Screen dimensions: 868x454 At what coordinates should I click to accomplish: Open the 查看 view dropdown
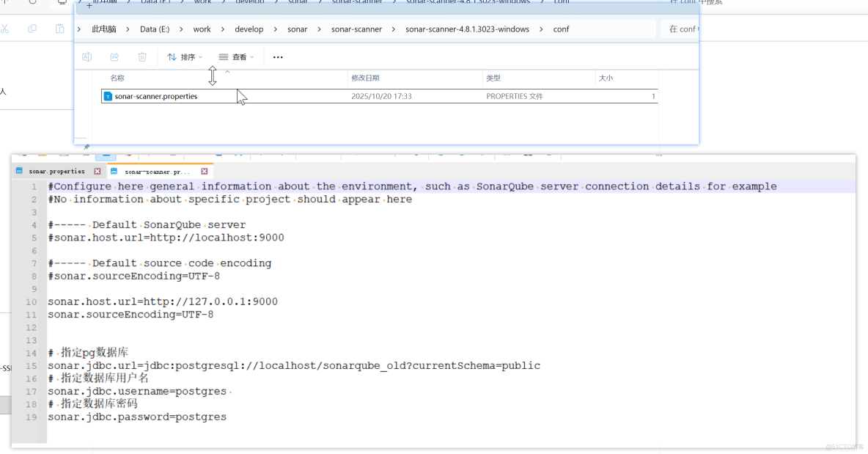(x=236, y=56)
